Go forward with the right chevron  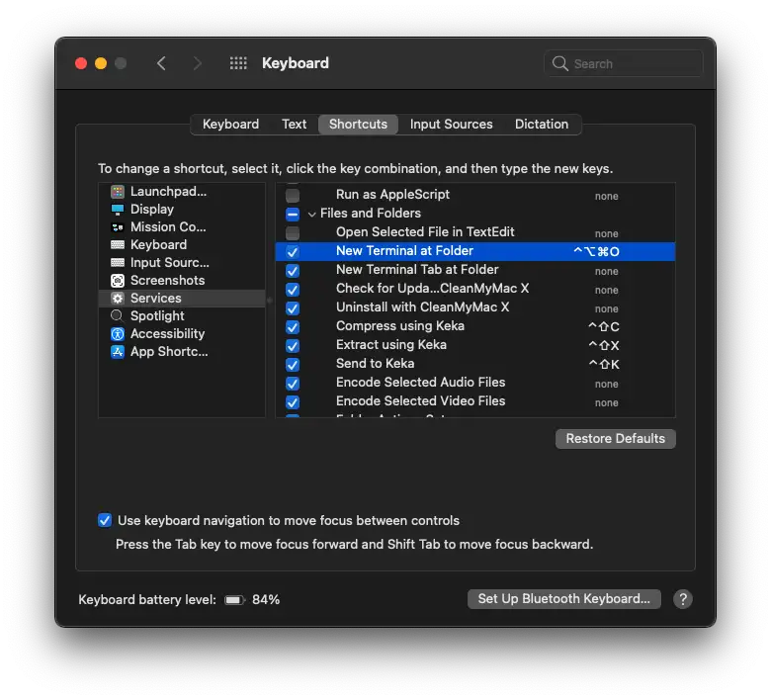[197, 63]
